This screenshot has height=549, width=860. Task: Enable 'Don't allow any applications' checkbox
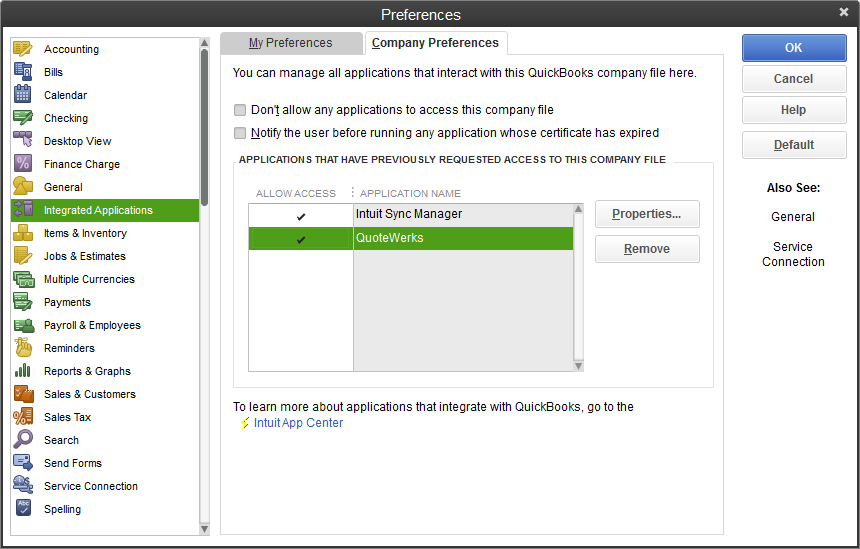(240, 110)
